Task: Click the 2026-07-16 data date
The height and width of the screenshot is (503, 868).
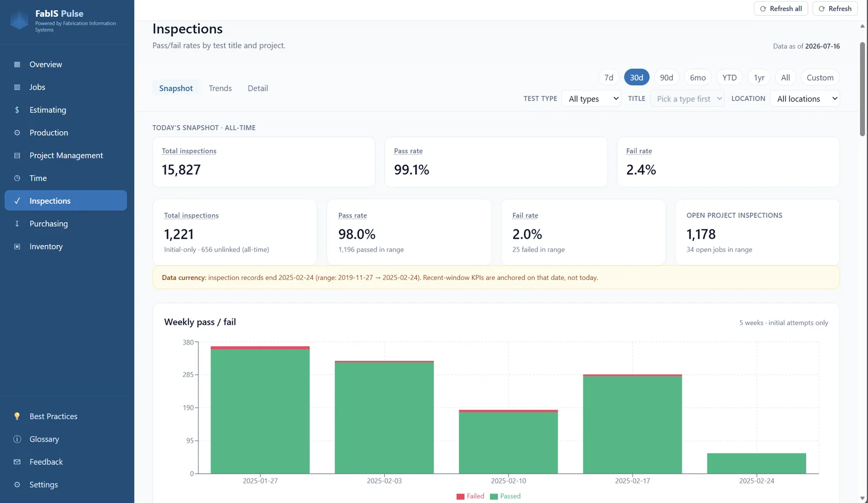Action: (822, 47)
